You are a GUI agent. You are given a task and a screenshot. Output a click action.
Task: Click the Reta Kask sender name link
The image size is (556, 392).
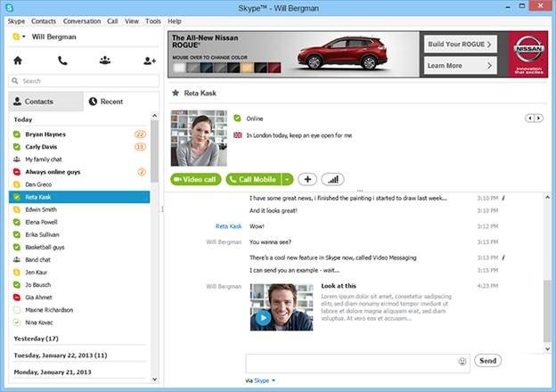coord(229,226)
